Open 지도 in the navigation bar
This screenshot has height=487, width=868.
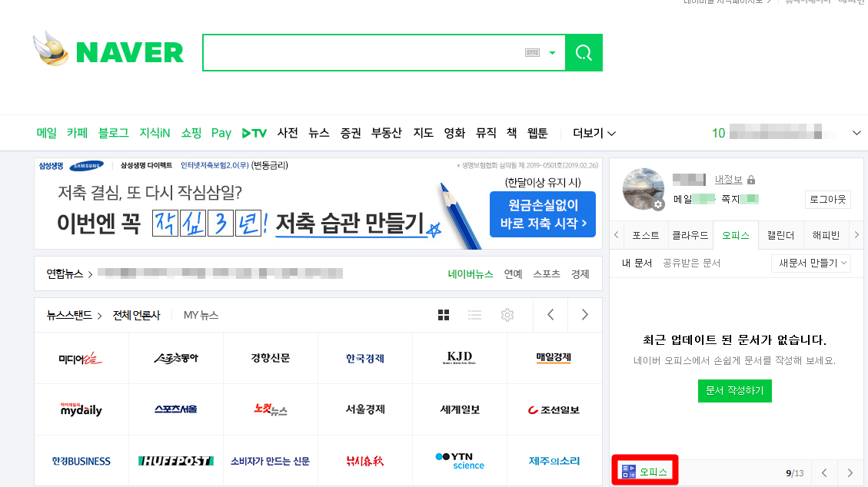click(x=423, y=133)
